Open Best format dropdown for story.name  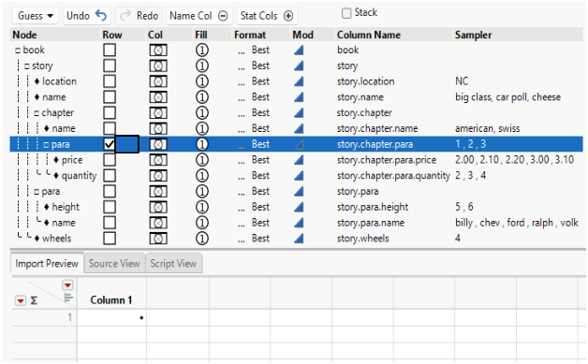260,97
